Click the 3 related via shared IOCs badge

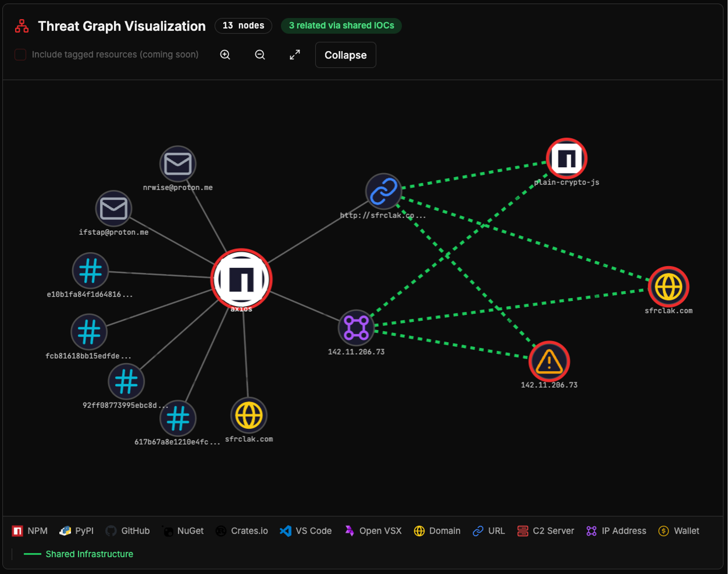tap(341, 26)
